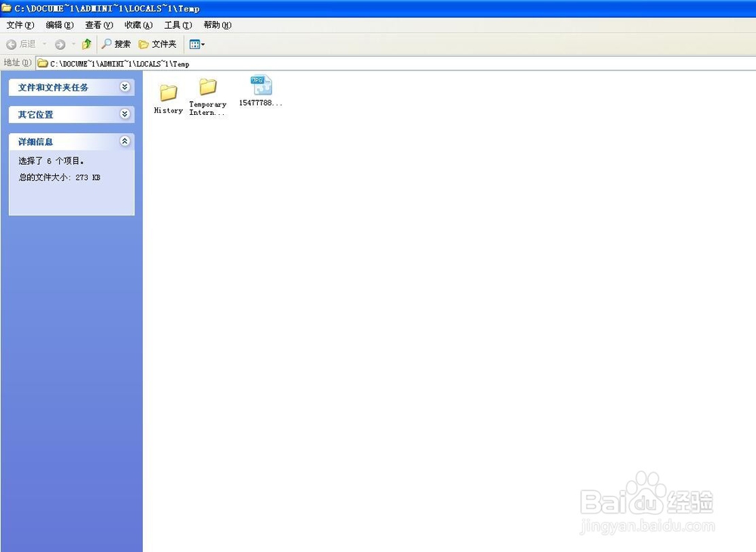This screenshot has height=552, width=756.
Task: Collapse the 详细信息 panel
Action: [x=125, y=141]
